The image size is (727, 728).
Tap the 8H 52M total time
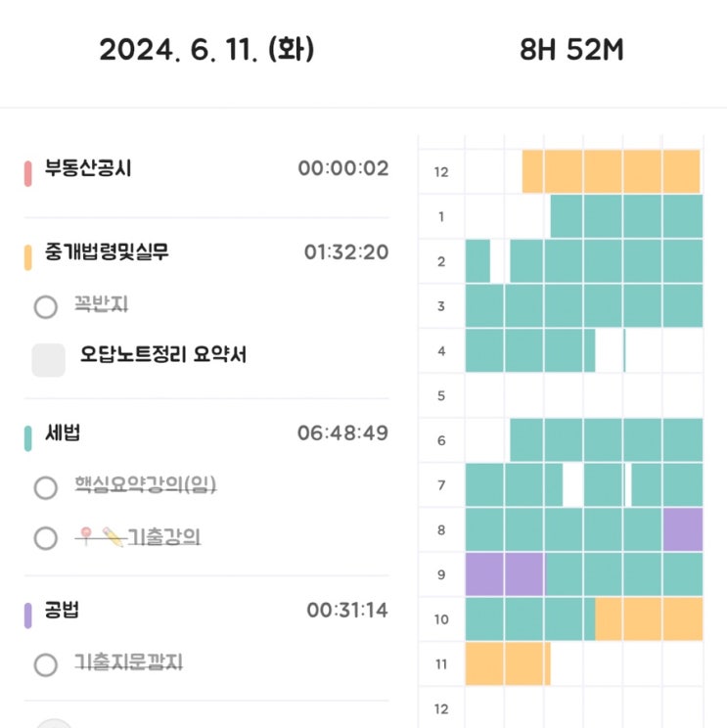click(572, 50)
